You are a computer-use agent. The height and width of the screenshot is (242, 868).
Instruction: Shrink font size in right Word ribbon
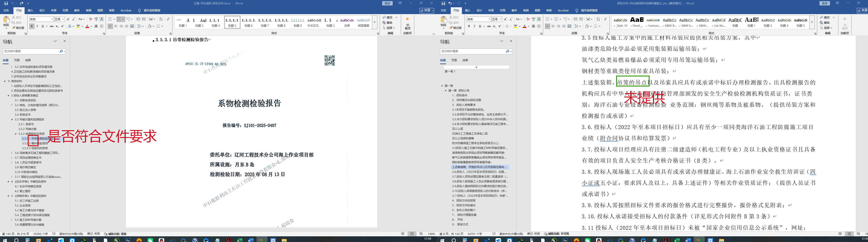511,19
